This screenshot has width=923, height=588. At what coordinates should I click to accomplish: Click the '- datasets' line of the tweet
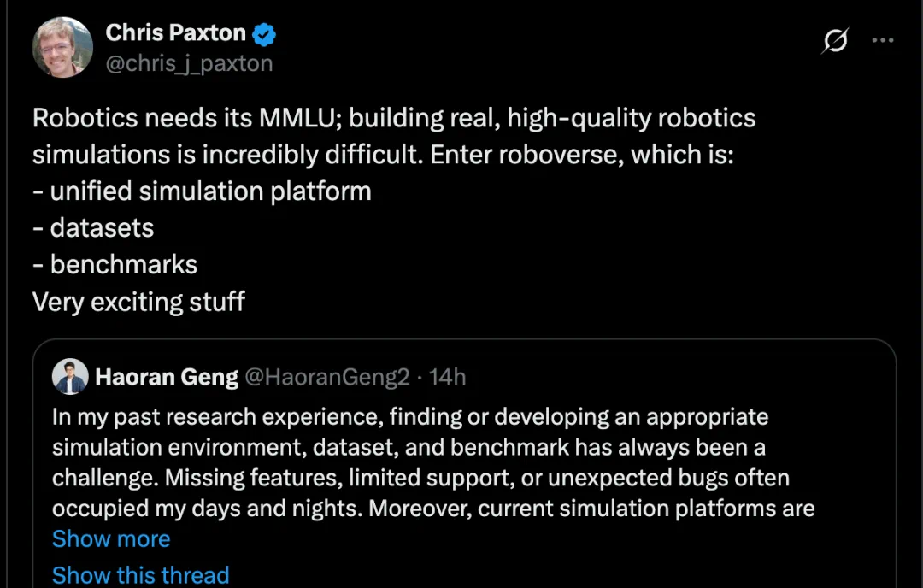click(93, 228)
